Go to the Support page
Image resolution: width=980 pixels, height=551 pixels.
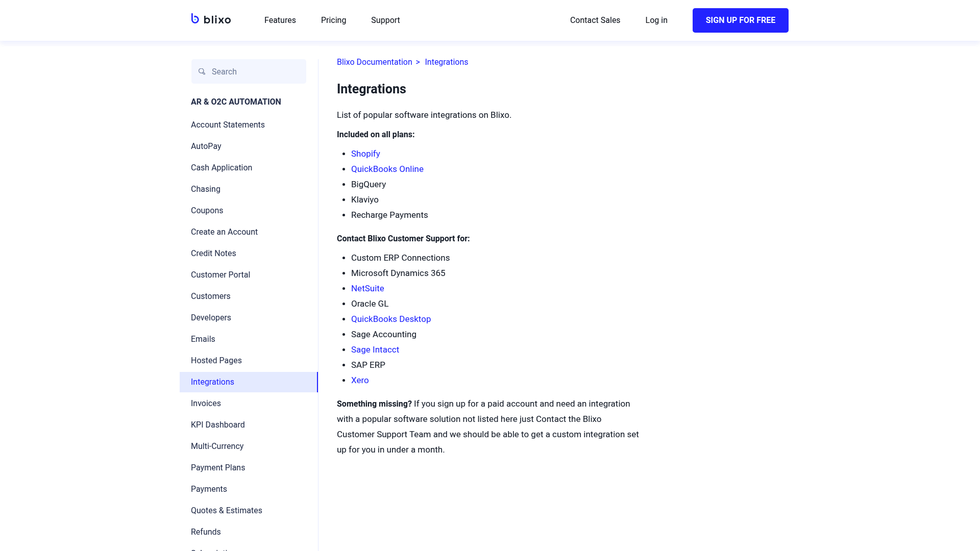(x=385, y=20)
